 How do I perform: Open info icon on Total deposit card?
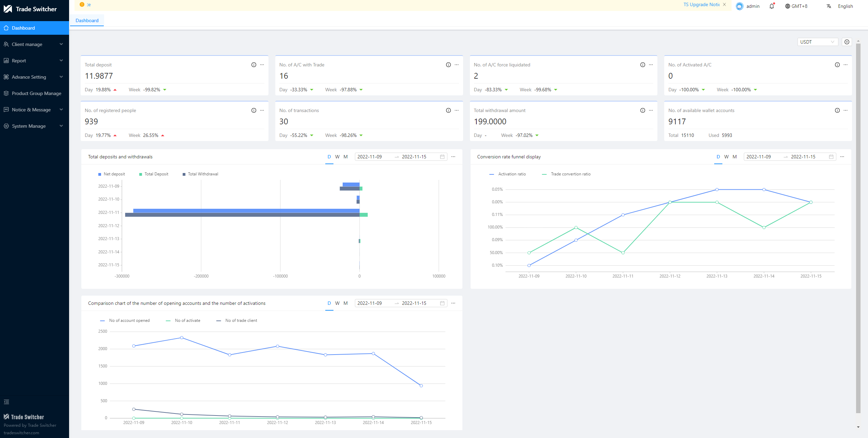pyautogui.click(x=253, y=65)
